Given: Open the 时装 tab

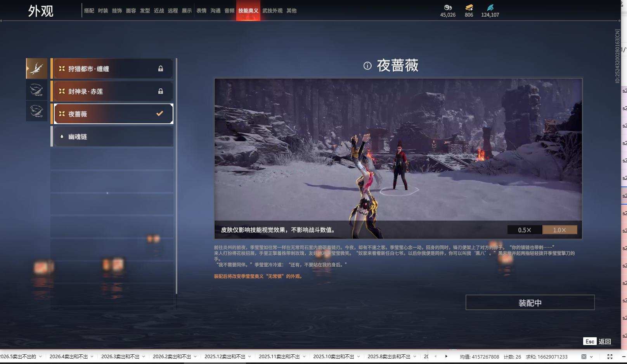Looking at the screenshot, I should [x=103, y=11].
